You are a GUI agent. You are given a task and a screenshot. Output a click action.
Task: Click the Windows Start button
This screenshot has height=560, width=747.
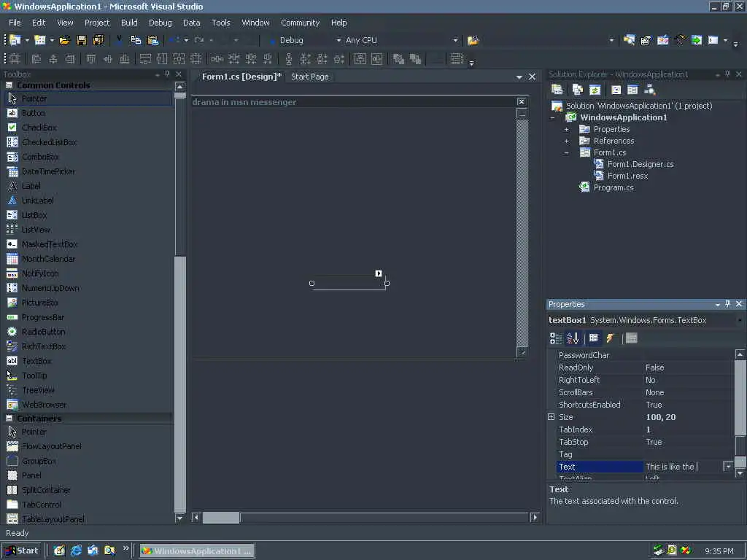23,551
